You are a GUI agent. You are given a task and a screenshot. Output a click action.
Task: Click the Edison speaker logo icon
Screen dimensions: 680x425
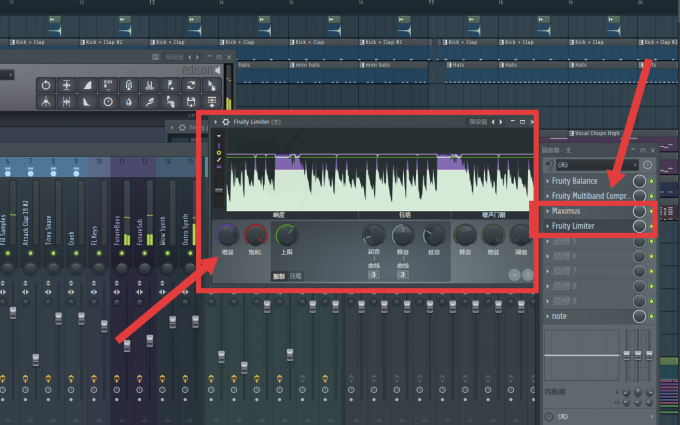coord(217,70)
